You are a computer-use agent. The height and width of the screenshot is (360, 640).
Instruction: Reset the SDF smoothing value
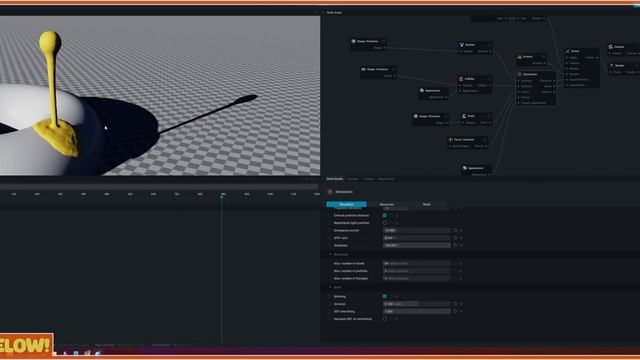click(455, 311)
